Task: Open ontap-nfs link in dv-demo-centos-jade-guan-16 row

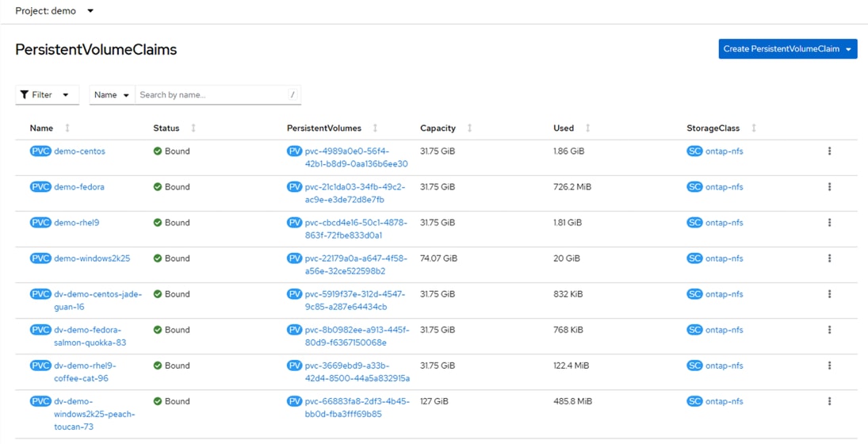Action: click(x=725, y=294)
